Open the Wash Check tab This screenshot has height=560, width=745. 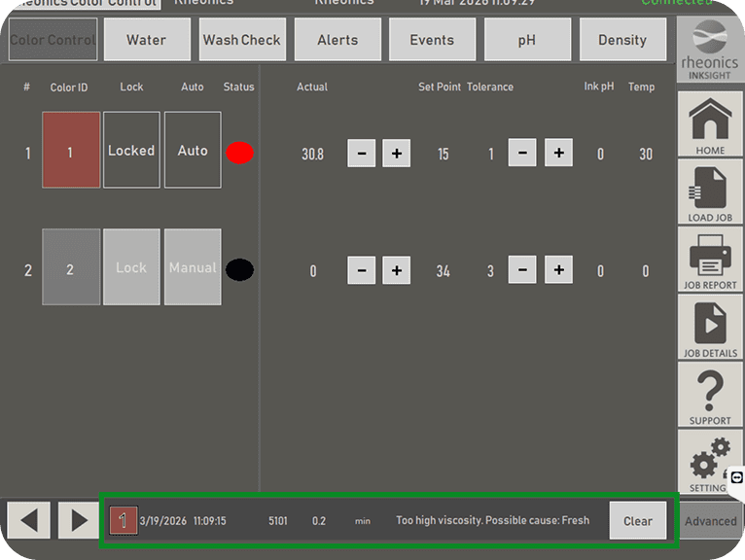tap(241, 40)
